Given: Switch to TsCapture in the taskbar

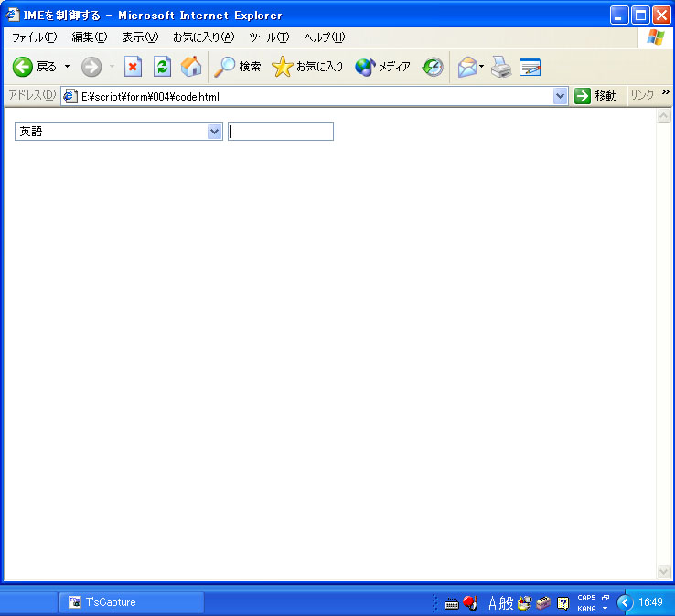Looking at the screenshot, I should pyautogui.click(x=131, y=602).
